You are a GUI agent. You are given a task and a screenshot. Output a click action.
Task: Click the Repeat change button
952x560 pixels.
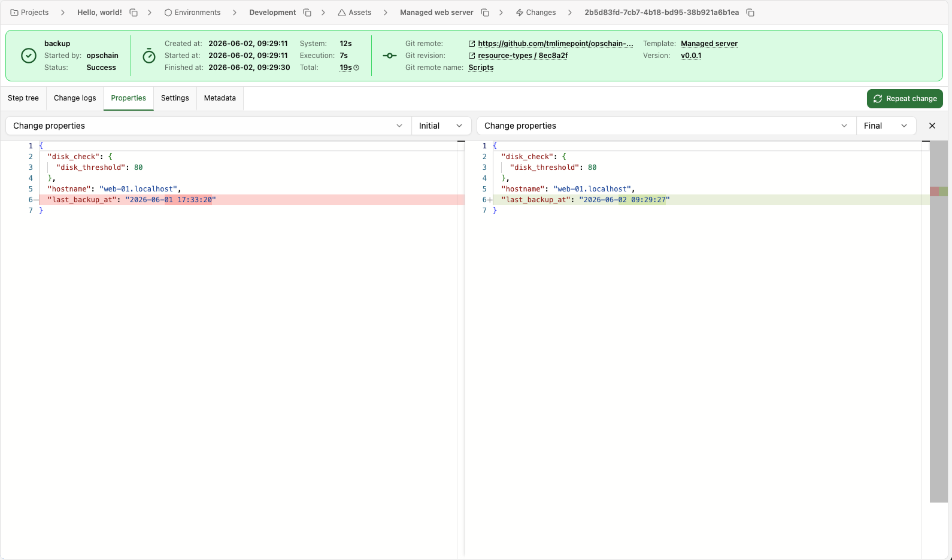point(905,99)
